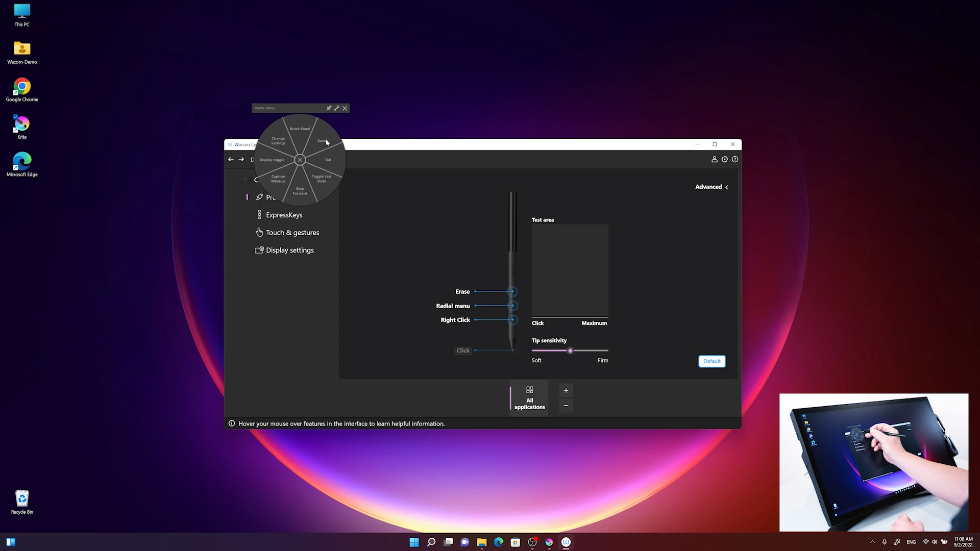
Task: Open Wacom Center account profile icon
Action: click(714, 159)
